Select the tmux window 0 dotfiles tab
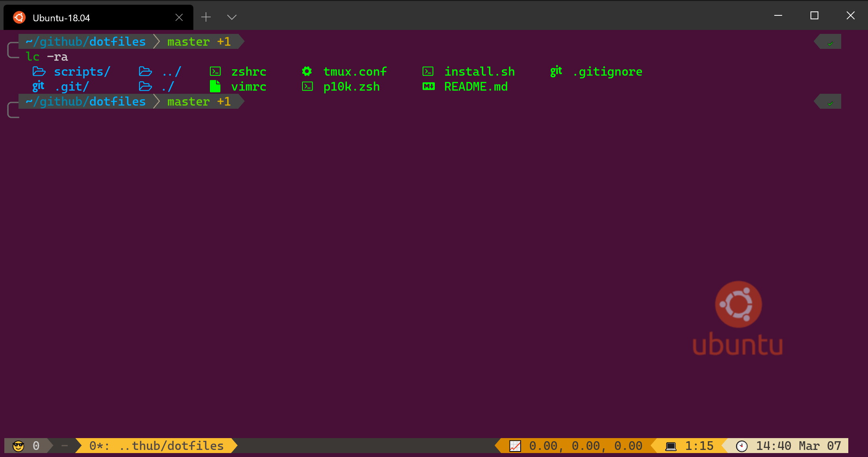The image size is (868, 457). pyautogui.click(x=156, y=446)
